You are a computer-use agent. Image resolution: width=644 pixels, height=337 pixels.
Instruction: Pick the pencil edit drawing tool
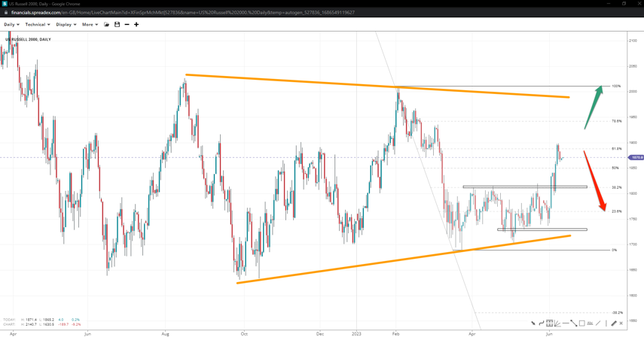(x=614, y=323)
